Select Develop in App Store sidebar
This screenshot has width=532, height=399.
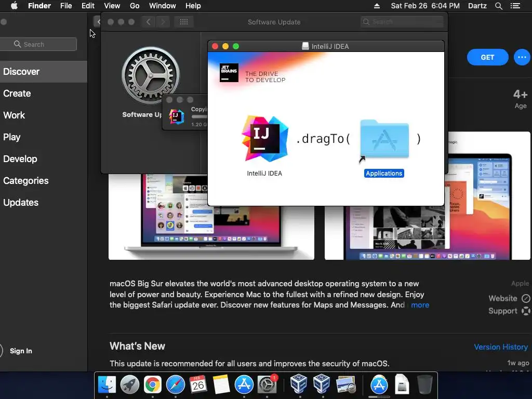click(44, 159)
